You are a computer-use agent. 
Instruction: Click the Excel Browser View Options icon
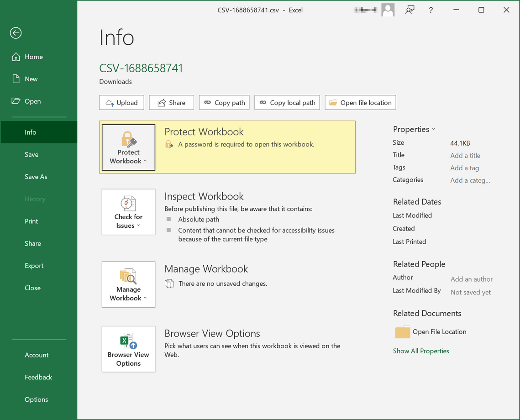click(128, 341)
